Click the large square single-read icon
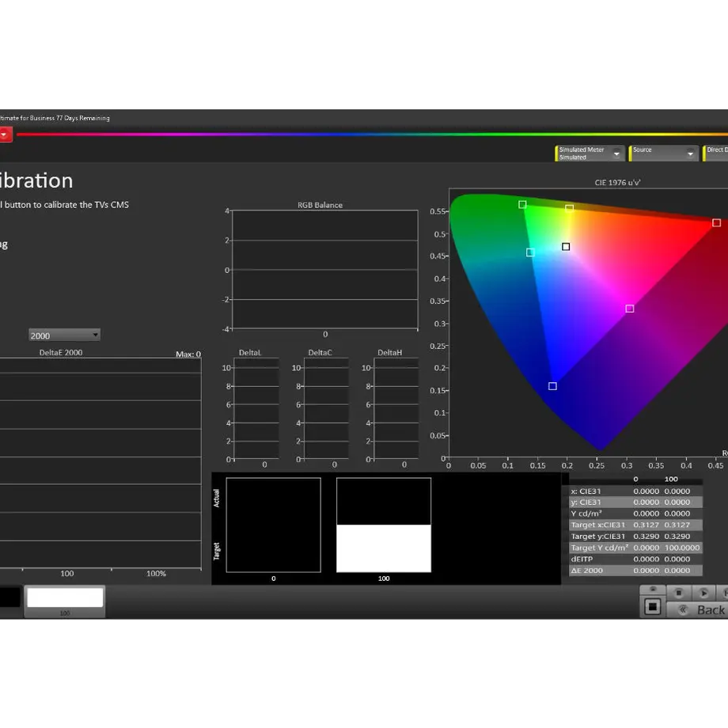 [652, 606]
